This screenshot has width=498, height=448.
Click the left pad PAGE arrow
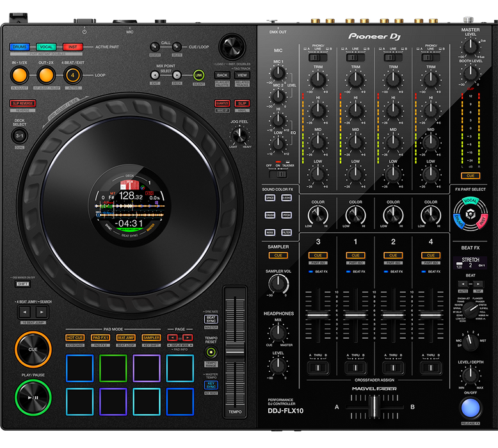[x=172, y=337]
